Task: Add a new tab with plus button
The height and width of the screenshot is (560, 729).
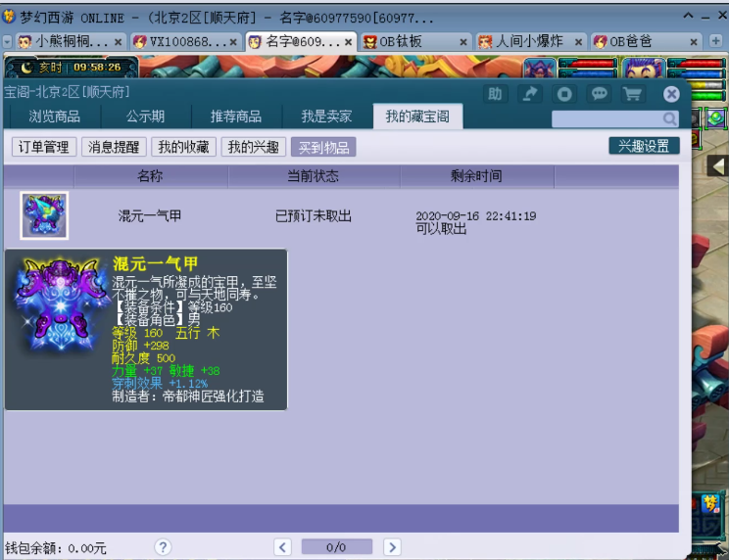Action: pos(716,41)
